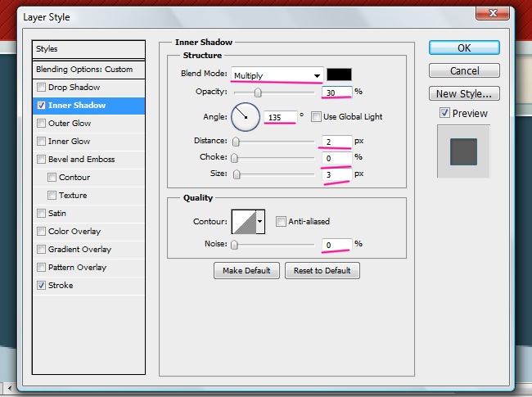Click the Contour curve thumbnail
Image resolution: width=532 pixels, height=397 pixels.
click(x=244, y=221)
